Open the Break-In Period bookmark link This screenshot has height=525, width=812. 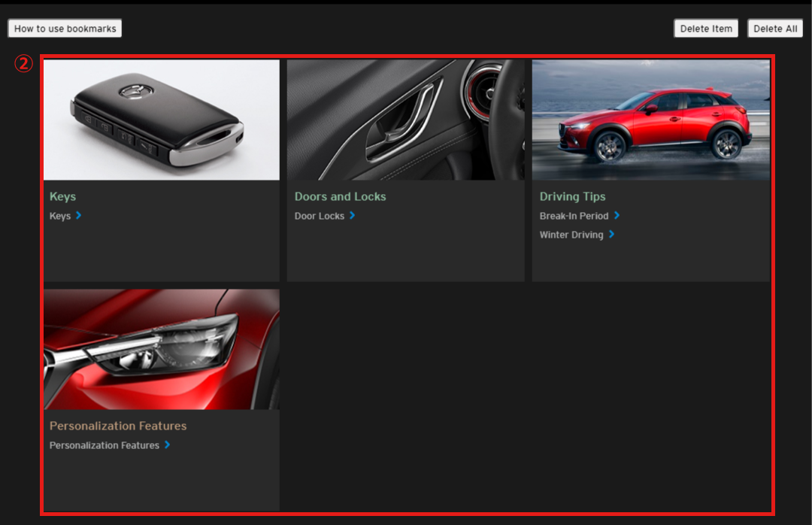[x=574, y=216]
